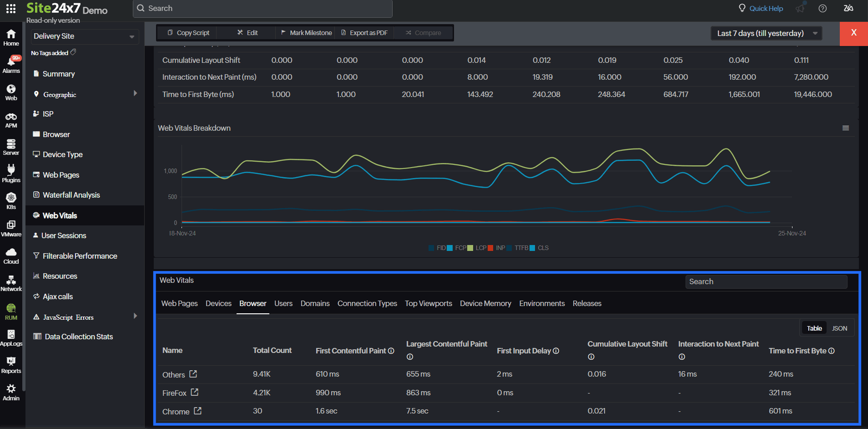Click the help question mark icon
The image size is (868, 429).
pos(823,8)
